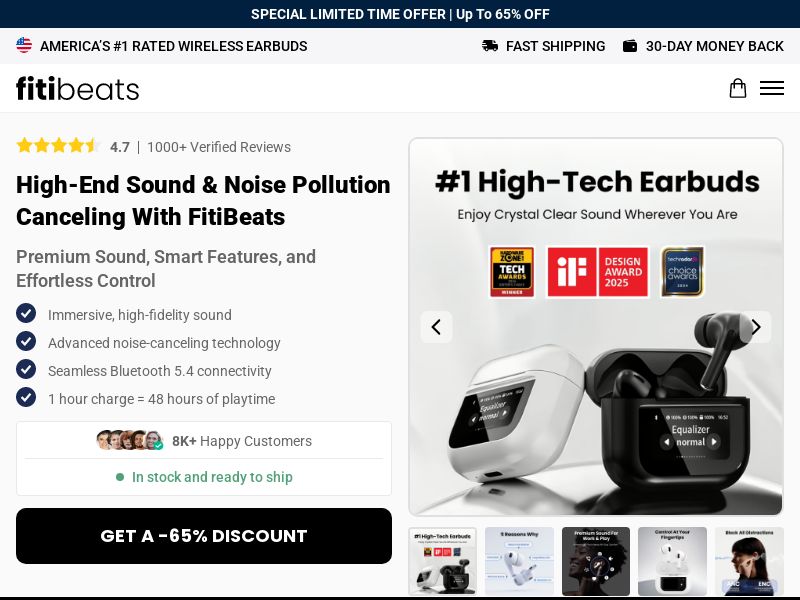Click the 8K+ Happy Customers avatar group

pyautogui.click(x=130, y=440)
